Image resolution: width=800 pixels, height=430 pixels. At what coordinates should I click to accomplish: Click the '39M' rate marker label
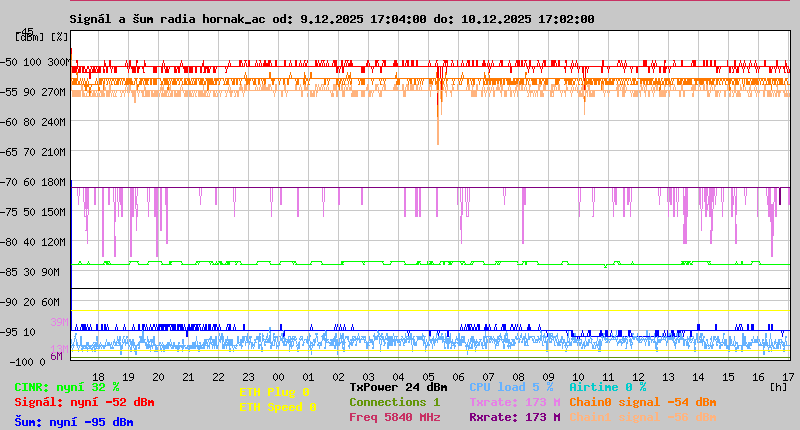coord(59,322)
